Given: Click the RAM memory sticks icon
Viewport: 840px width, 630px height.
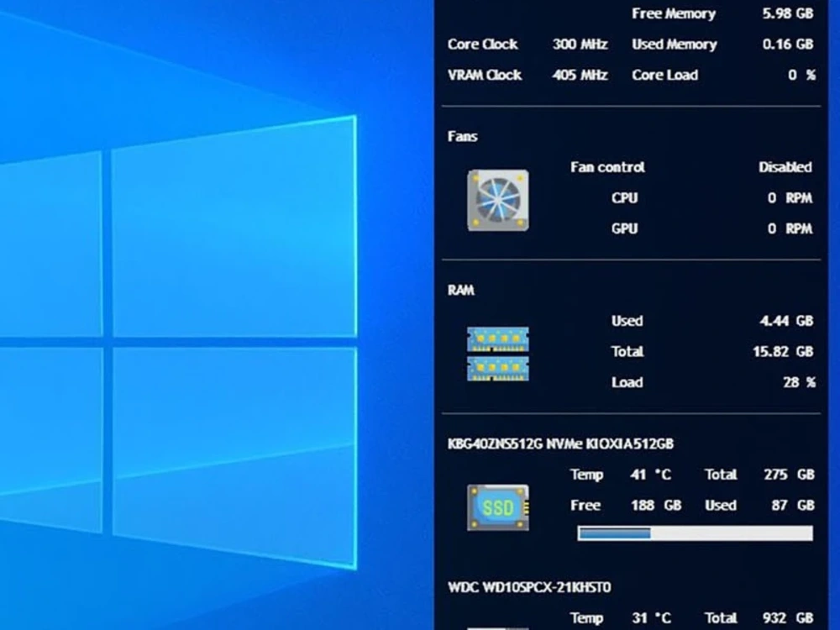Looking at the screenshot, I should (497, 354).
